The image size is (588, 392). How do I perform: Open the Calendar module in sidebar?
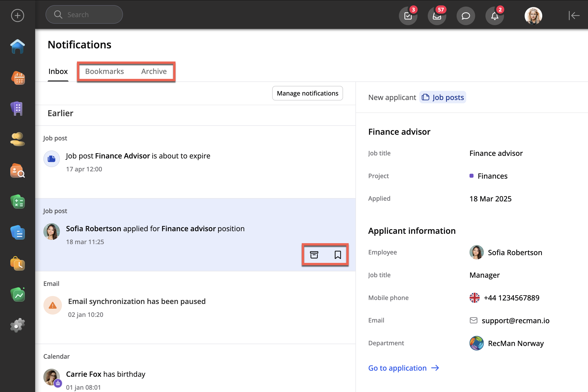18,78
